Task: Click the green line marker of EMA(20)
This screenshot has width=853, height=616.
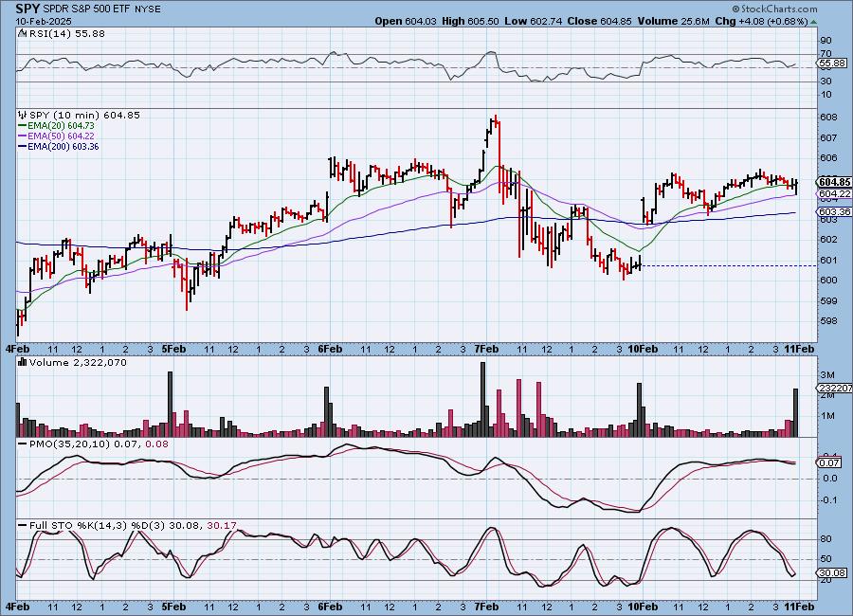Action: pyautogui.click(x=23, y=126)
